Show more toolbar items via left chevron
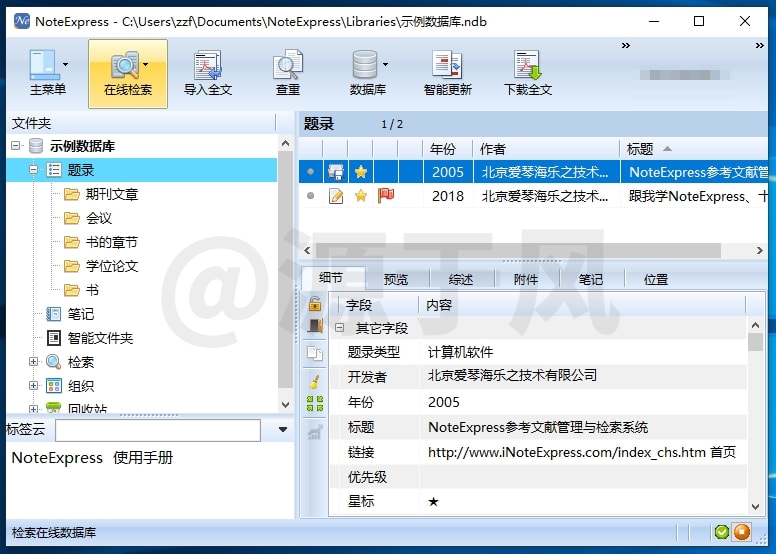This screenshot has height=554, width=776. point(626,46)
